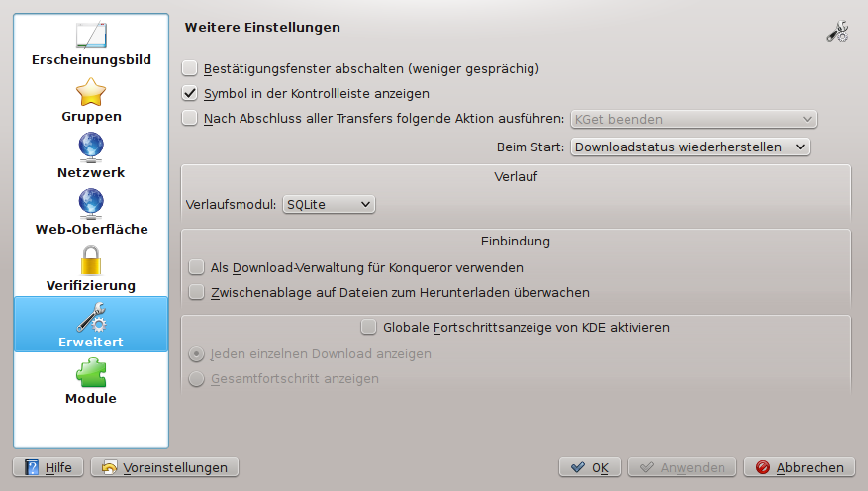Select the Gruppen star icon
Image resolution: width=868 pixels, height=491 pixels.
point(91,92)
